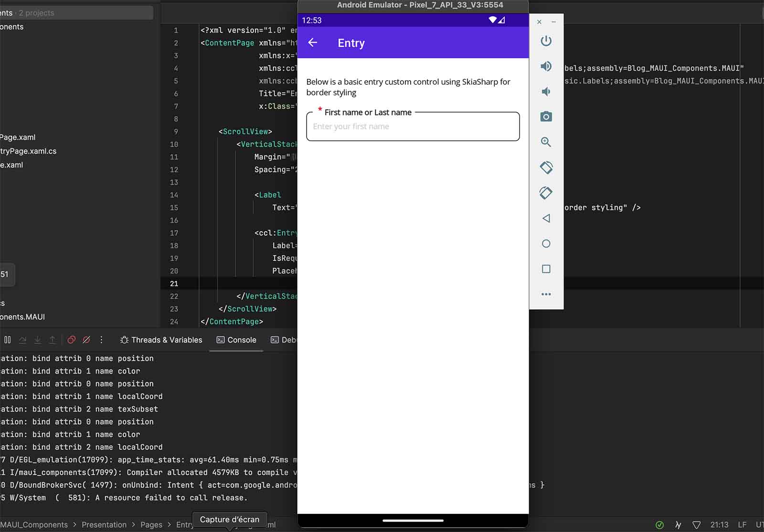This screenshot has height=532, width=764.
Task: Tap the emulator triangle Back navigation icon
Action: (546, 219)
